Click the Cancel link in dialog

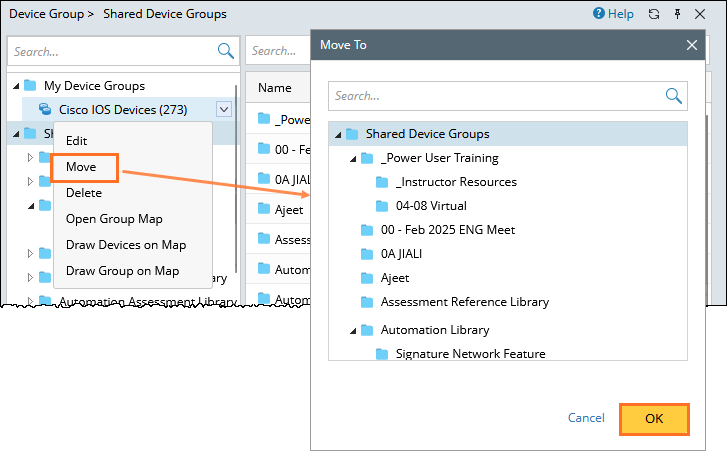[x=586, y=418]
